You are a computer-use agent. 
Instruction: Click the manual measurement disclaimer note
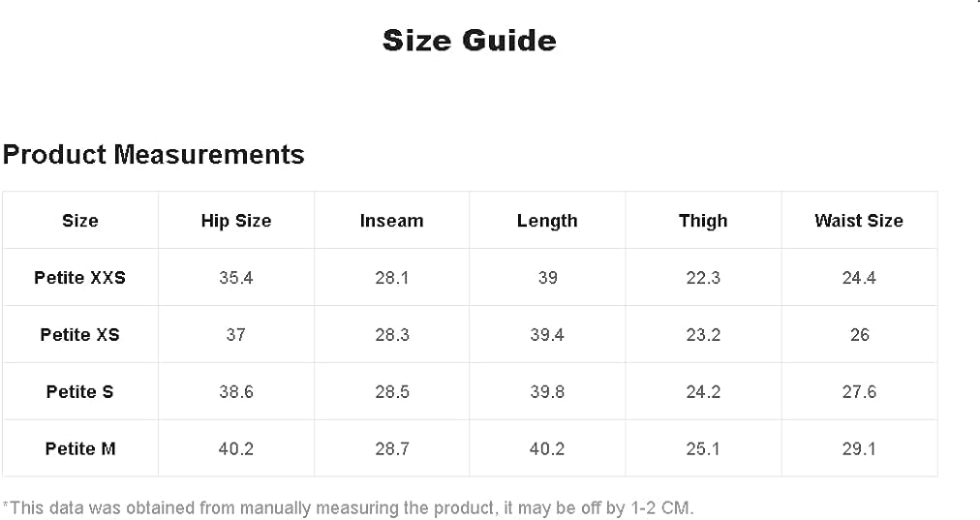[349, 507]
